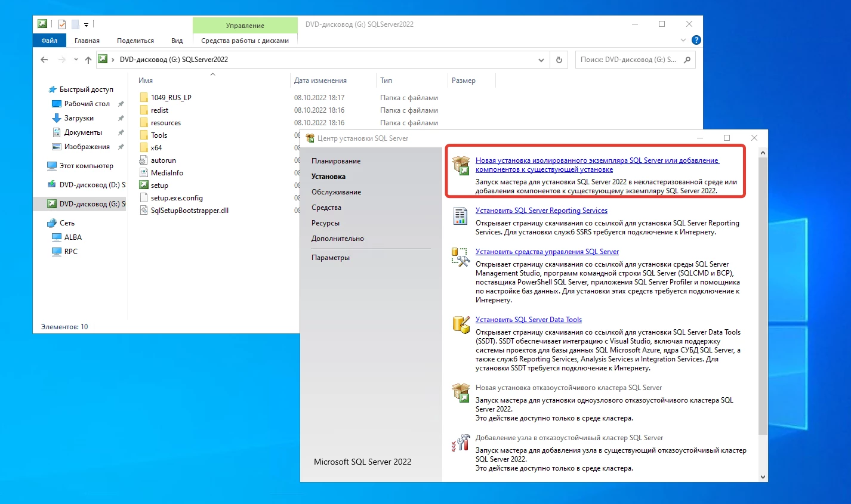Expand the ribbon using the chevron
Image resolution: width=851 pixels, height=504 pixels.
pos(683,40)
